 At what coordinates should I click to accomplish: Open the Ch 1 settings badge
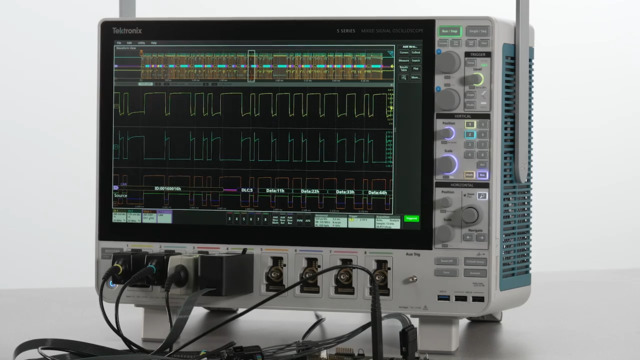pyautogui.click(x=119, y=216)
